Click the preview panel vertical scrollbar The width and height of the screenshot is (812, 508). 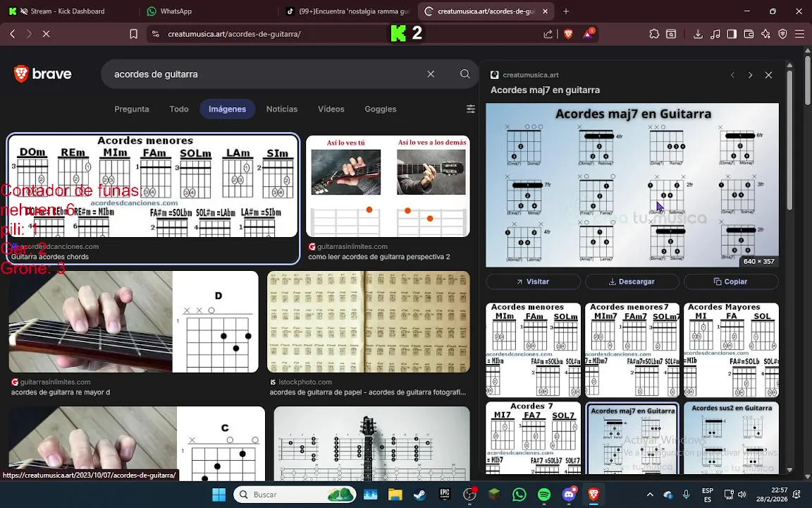[x=789, y=140]
